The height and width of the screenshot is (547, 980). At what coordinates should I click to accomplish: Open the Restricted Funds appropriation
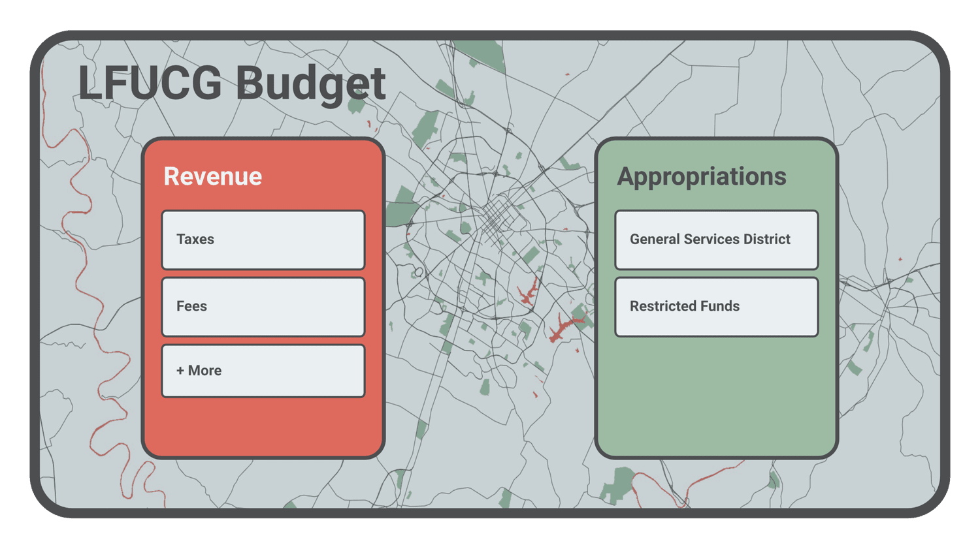point(715,305)
